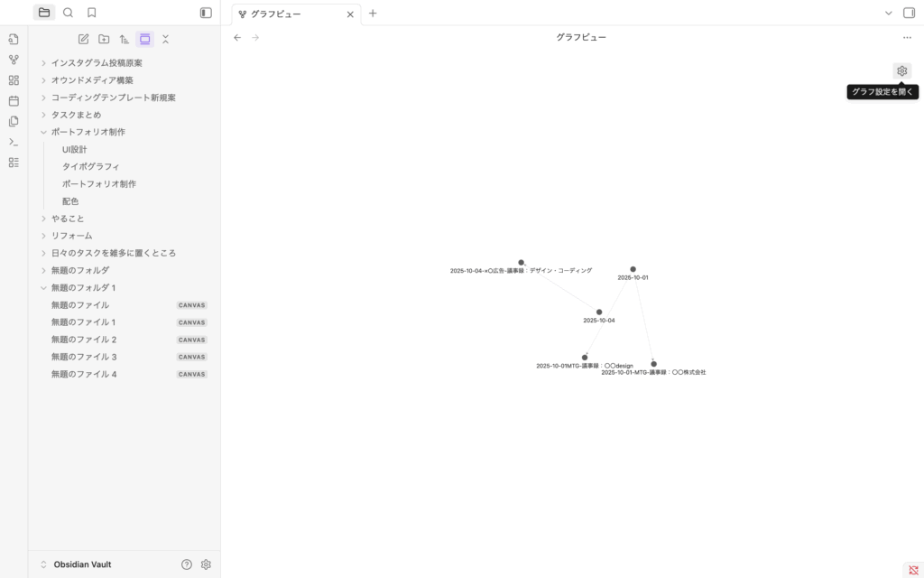Open the graph settings gear
The image size is (924, 578).
coord(901,71)
